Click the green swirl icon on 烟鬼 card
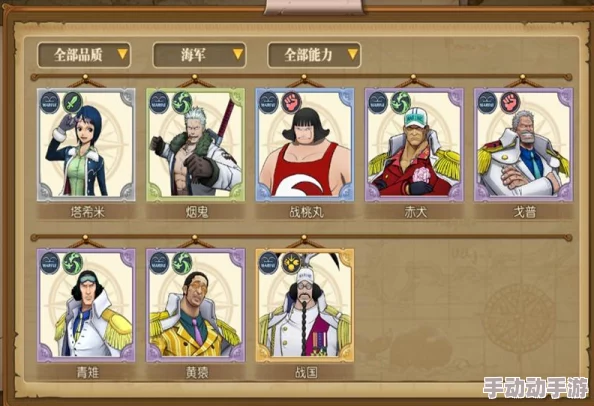This screenshot has height=406, width=594. 182,102
